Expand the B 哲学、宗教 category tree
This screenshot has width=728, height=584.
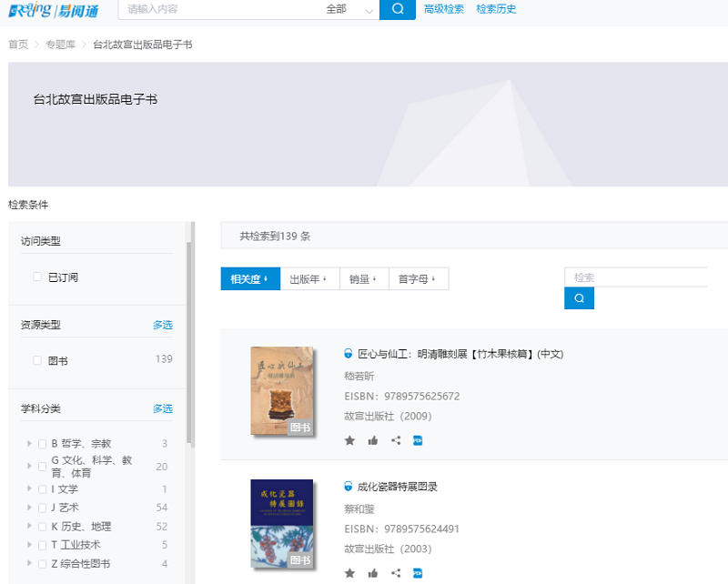(30, 444)
